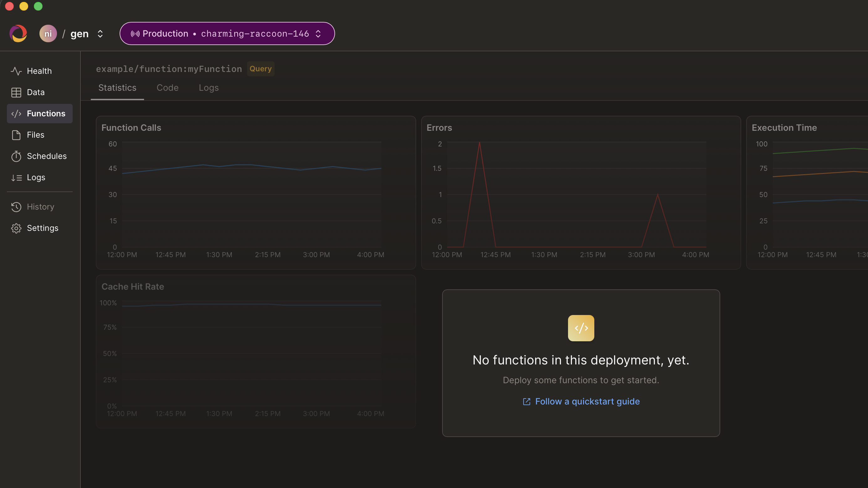
Task: Click the macOS yellow minimize button
Action: (x=23, y=6)
